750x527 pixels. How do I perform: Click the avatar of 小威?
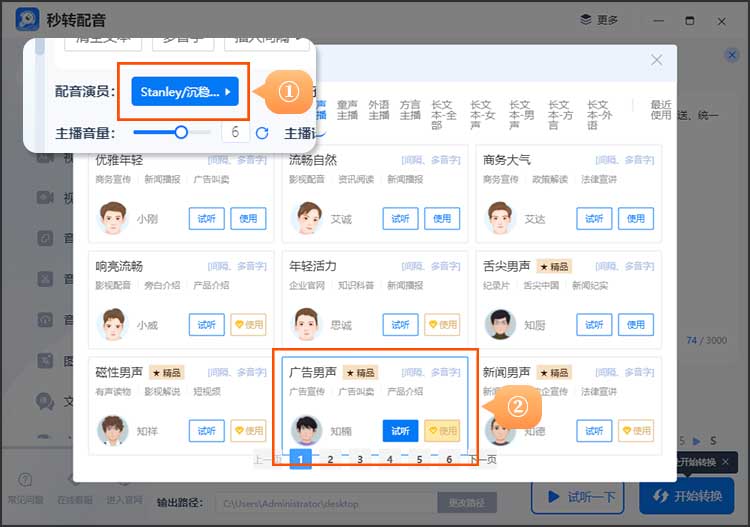113,324
